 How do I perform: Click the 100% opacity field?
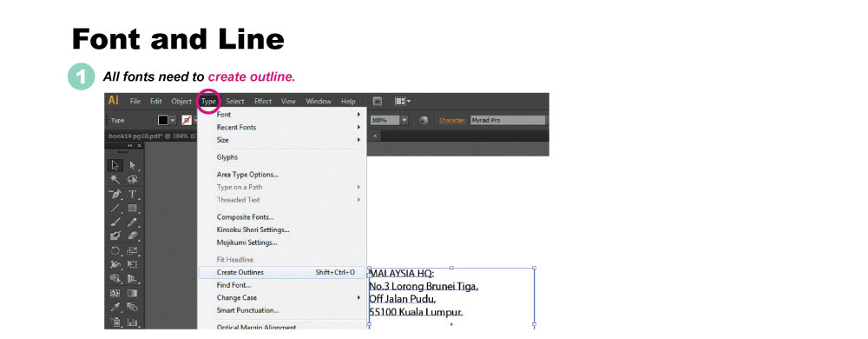pos(385,120)
